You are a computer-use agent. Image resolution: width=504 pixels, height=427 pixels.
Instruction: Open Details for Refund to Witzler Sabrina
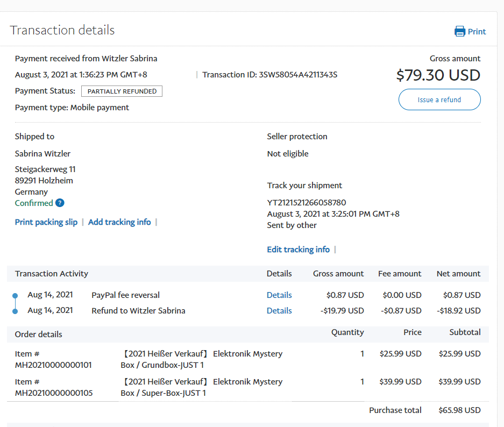coord(279,311)
